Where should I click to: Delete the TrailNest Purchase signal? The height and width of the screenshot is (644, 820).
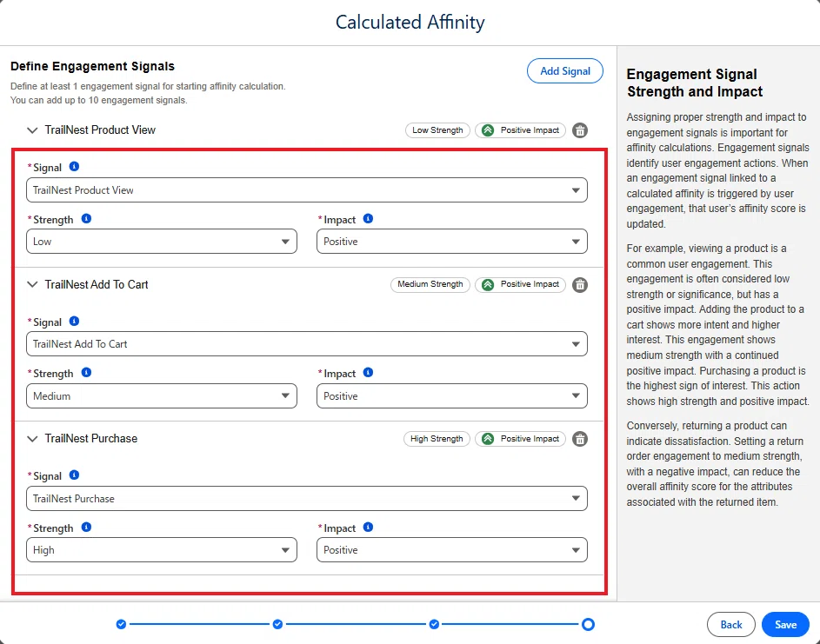click(579, 439)
